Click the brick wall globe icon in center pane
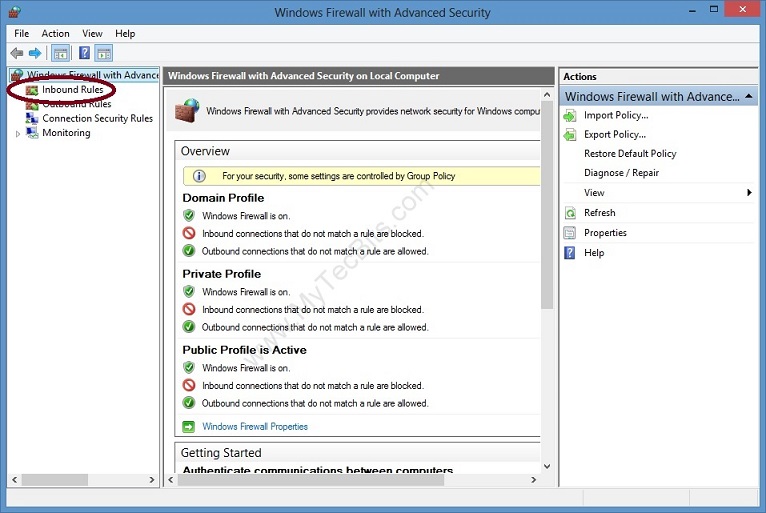The width and height of the screenshot is (766, 513). coord(187,110)
